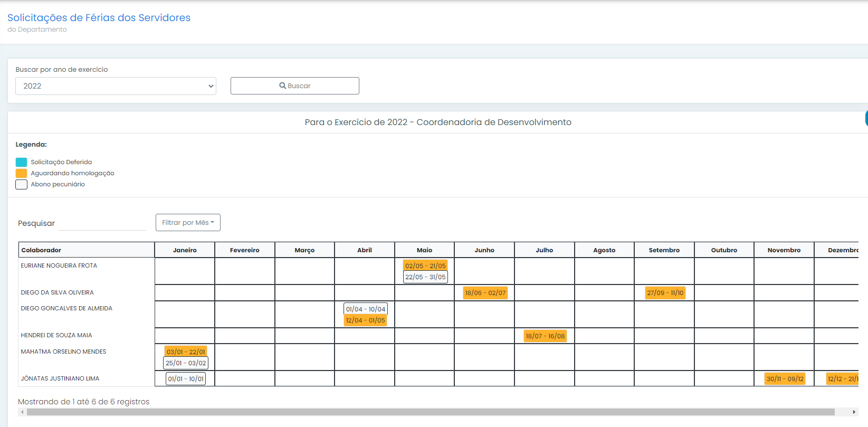The height and width of the screenshot is (427, 868).
Task: Click the Buscar search button
Action: 294,86
